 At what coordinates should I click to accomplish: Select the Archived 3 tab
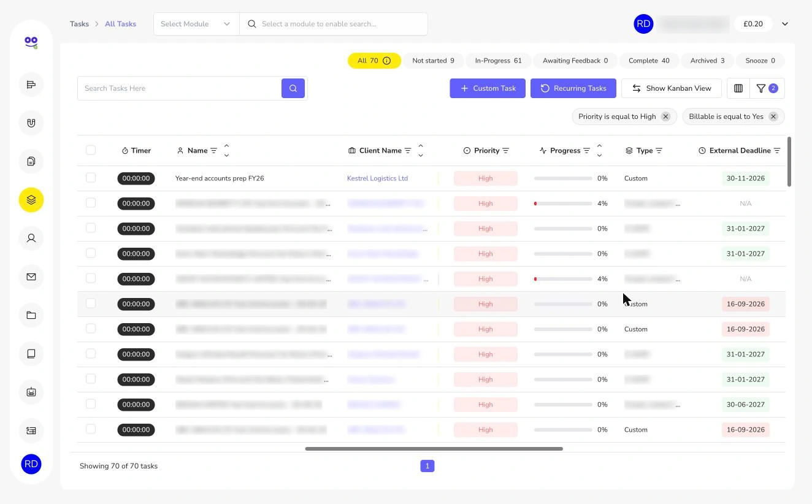tap(707, 61)
